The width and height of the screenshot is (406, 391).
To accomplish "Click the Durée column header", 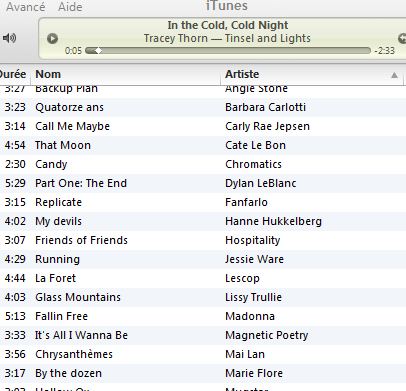I will [13, 74].
